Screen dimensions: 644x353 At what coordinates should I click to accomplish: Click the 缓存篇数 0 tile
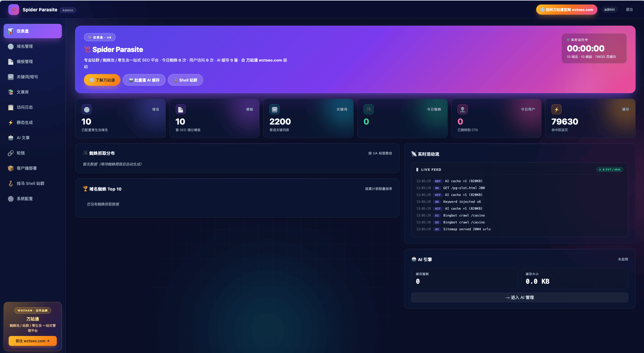(x=464, y=278)
